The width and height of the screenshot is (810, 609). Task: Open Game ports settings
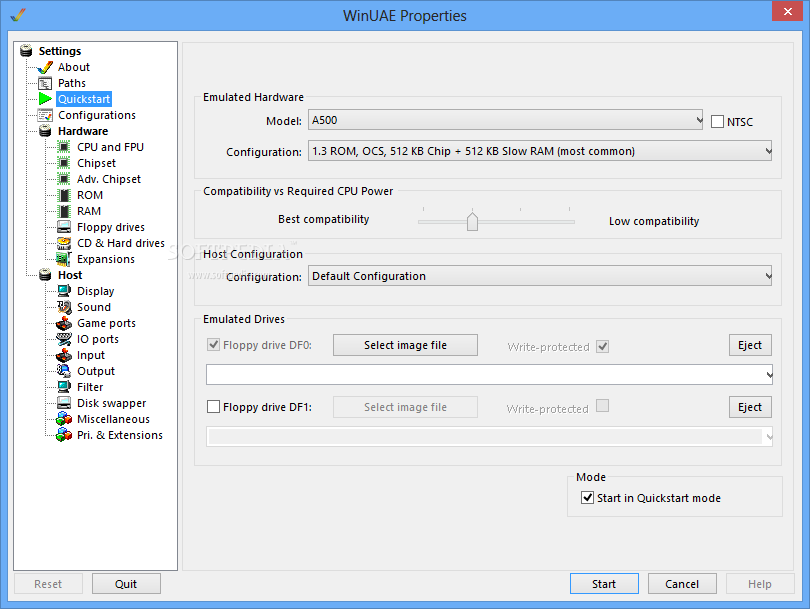click(106, 323)
